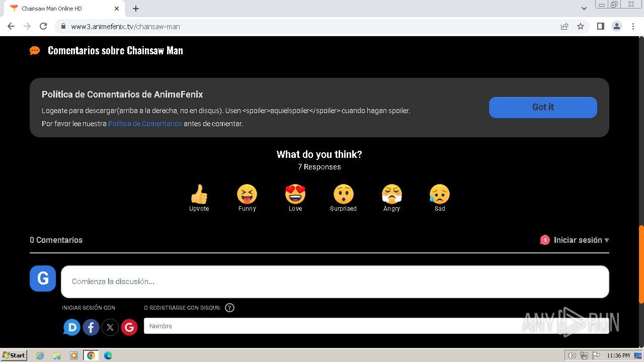The image size is (644, 362).
Task: Sign in with the Google icon
Action: pyautogui.click(x=129, y=328)
